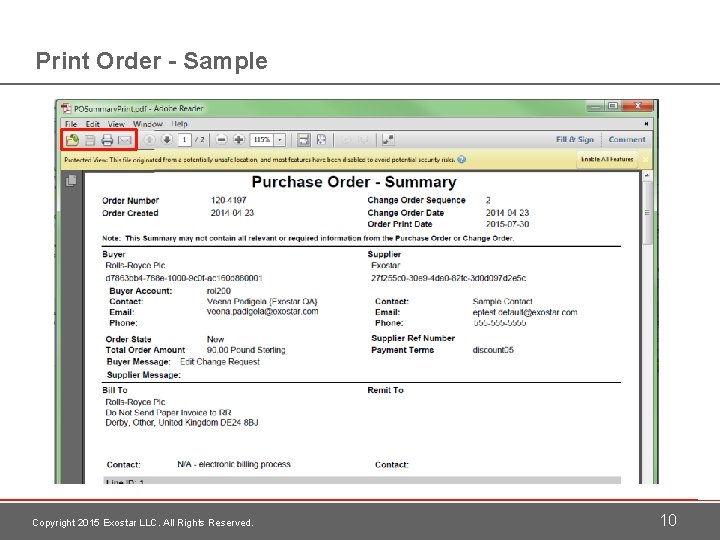The height and width of the screenshot is (540, 720).
Task: Click the 115% zoom value field
Action: pos(262,140)
